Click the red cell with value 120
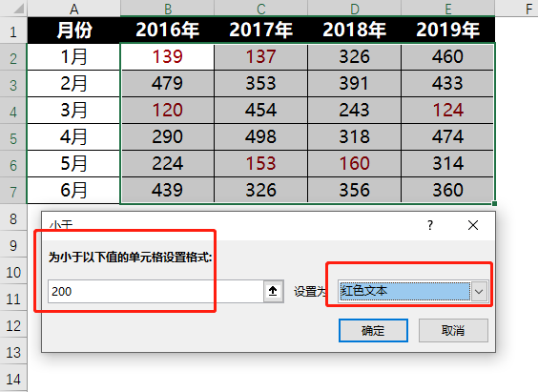 point(168,111)
